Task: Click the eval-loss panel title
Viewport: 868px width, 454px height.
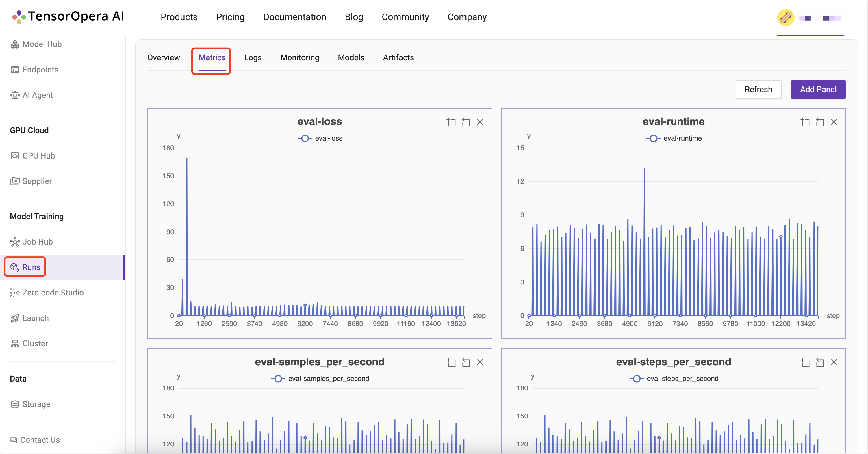Action: tap(320, 122)
